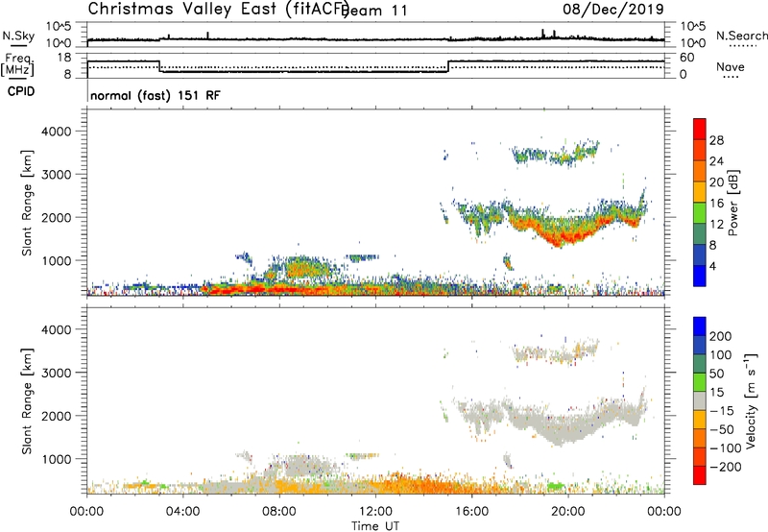
Task: Click the 'Time UT' axis label
Action: click(x=375, y=525)
